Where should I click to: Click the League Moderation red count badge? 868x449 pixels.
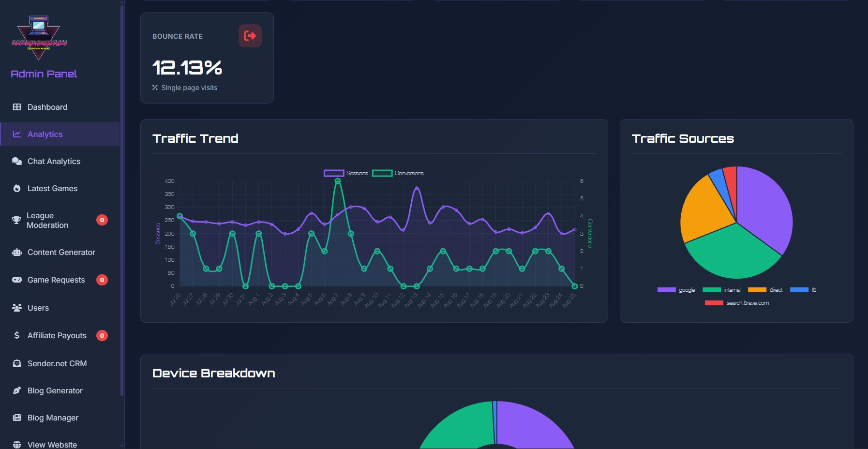point(102,220)
